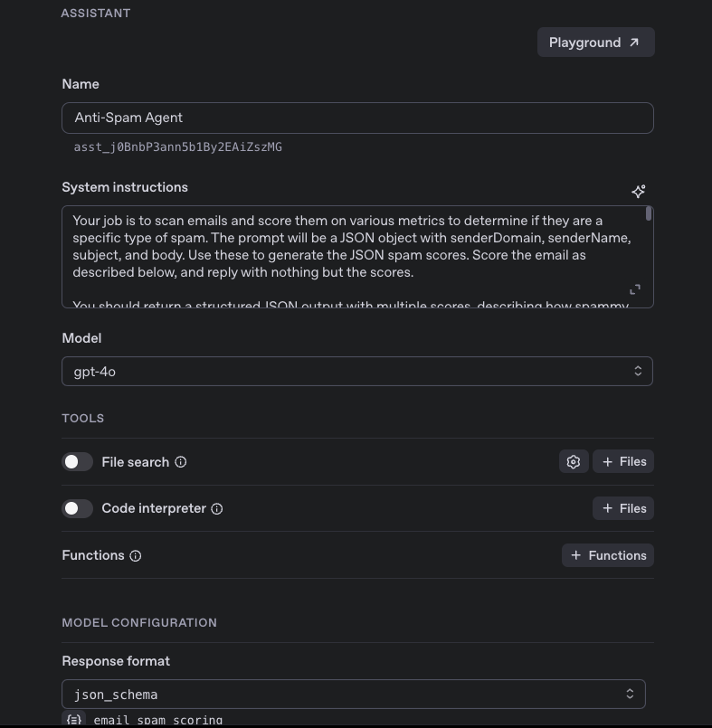Open the email_spam_scoring schema name
This screenshot has width=712, height=728.
[x=158, y=720]
